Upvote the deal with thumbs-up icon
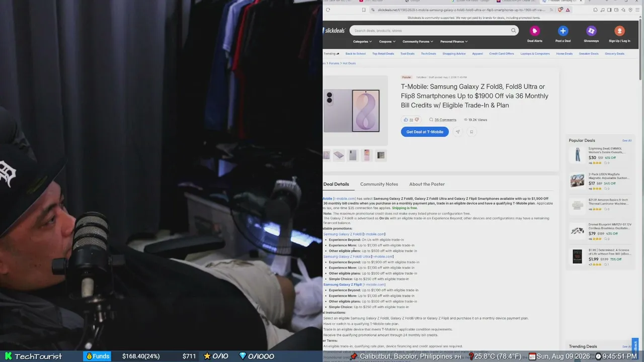This screenshot has height=362, width=644. point(406,120)
